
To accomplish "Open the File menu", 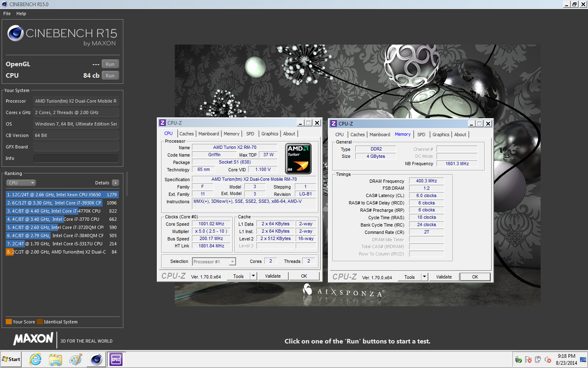I will pos(7,13).
